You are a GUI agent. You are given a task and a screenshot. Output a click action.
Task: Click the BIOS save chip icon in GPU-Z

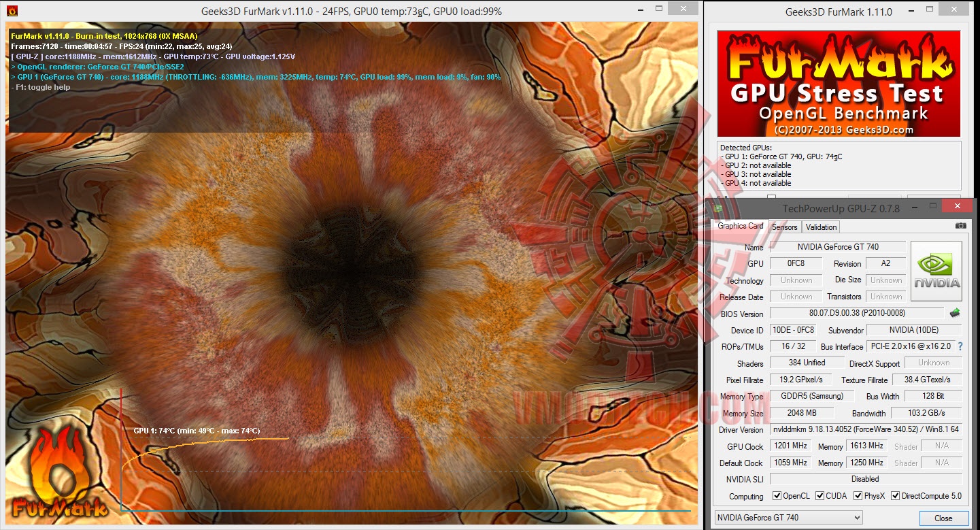click(956, 313)
